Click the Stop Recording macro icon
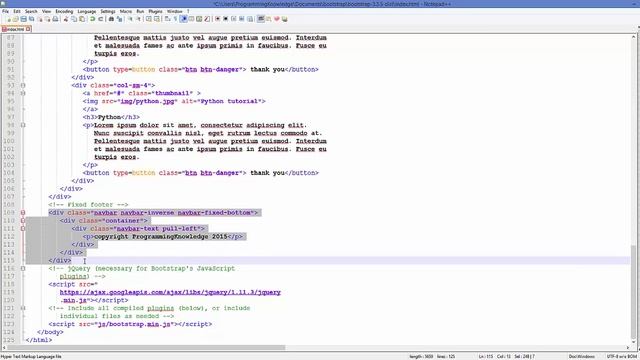 click(x=225, y=19)
